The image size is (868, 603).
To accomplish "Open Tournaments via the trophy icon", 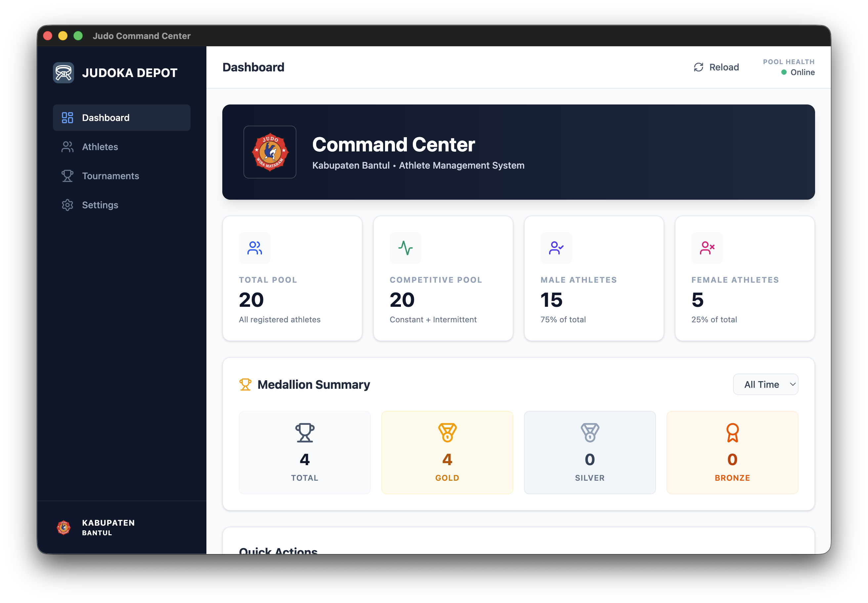I will tap(67, 176).
